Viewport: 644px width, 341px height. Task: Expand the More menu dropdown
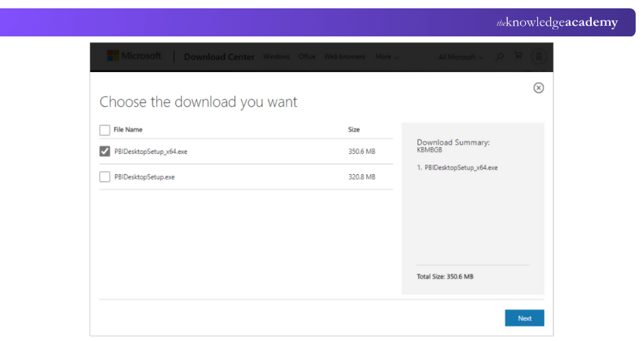[387, 57]
